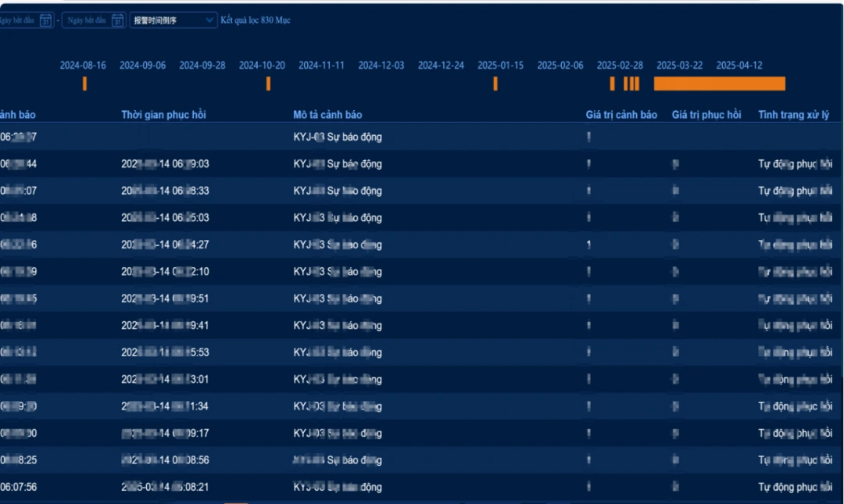844x504 pixels.
Task: Select the alarm row without a recovery time
Action: click(x=420, y=137)
